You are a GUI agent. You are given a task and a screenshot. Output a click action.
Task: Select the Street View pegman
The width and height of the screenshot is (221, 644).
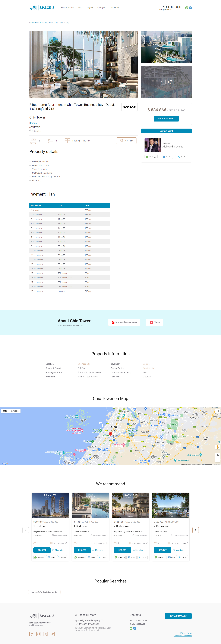(218, 447)
